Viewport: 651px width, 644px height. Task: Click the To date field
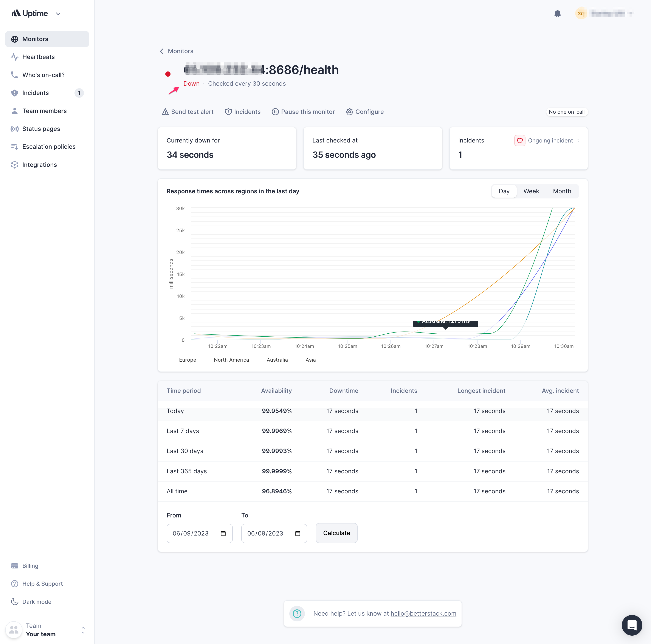tap(274, 534)
